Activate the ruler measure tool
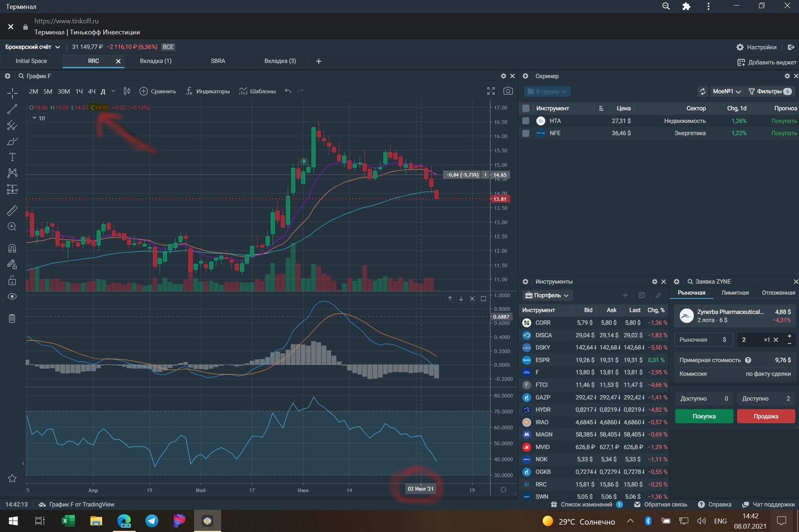This screenshot has height=532, width=799. coord(12,211)
